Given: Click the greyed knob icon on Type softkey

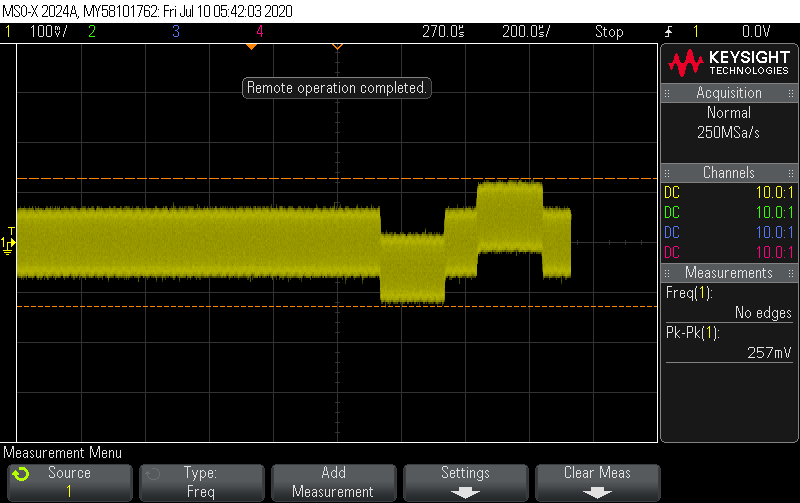Looking at the screenshot, I should point(153,474).
